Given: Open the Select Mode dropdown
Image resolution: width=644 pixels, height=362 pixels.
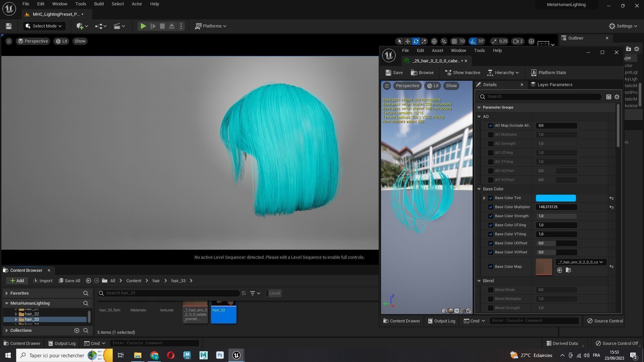Looking at the screenshot, I should click(44, 26).
